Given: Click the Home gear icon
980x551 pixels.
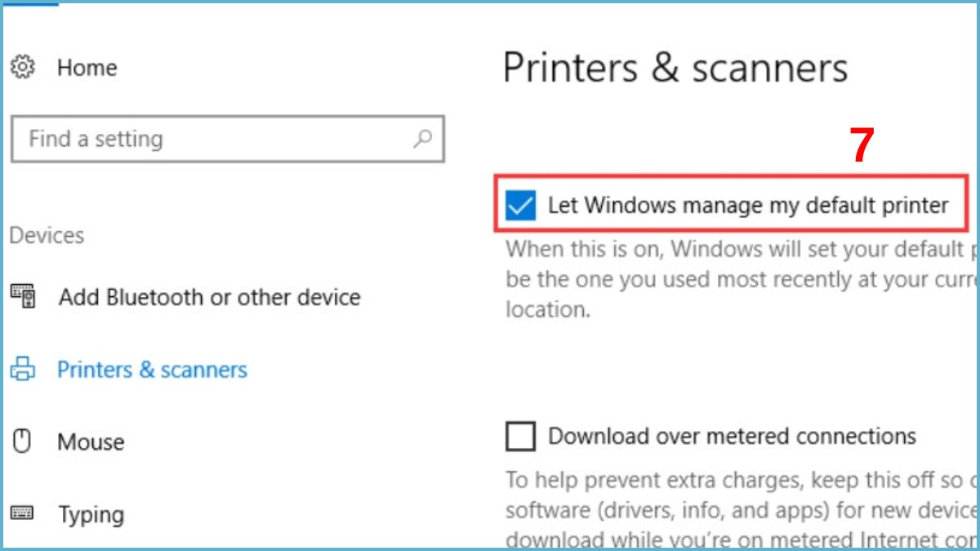Looking at the screenshot, I should coord(24,69).
